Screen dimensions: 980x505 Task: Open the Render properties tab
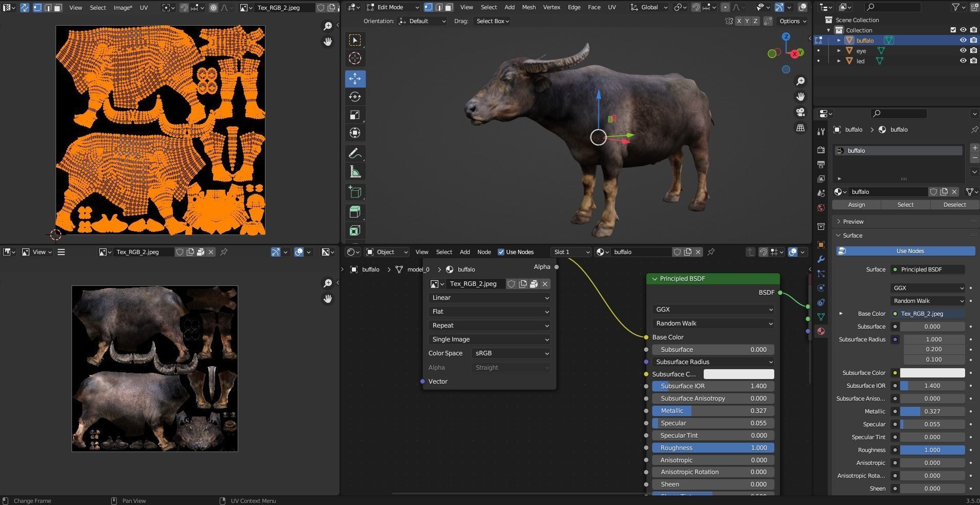click(x=821, y=150)
